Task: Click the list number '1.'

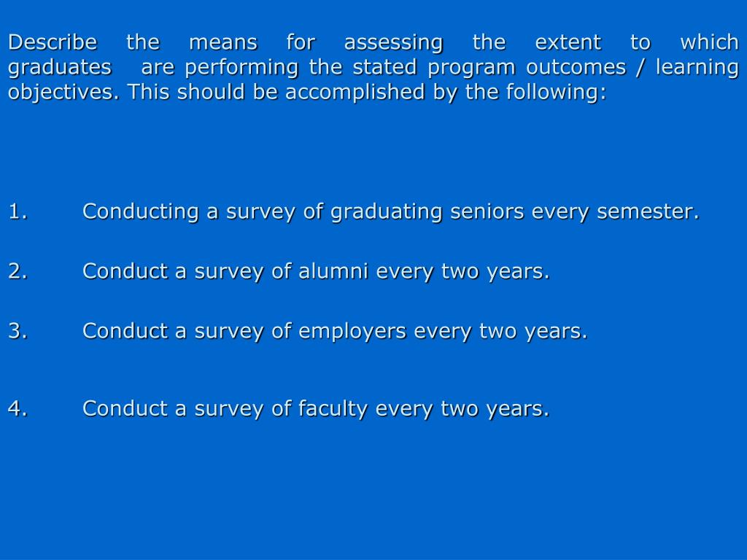Action: (18, 211)
